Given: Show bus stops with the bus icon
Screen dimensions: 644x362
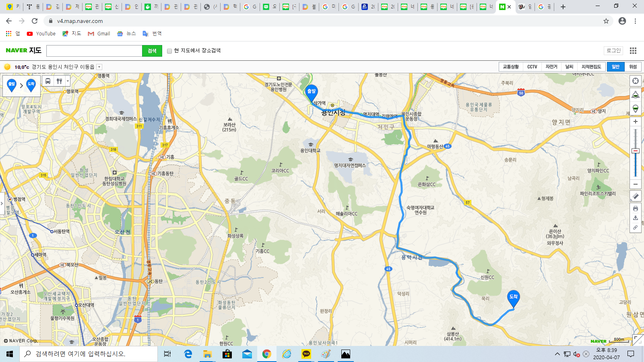Looking at the screenshot, I should tap(48, 81).
